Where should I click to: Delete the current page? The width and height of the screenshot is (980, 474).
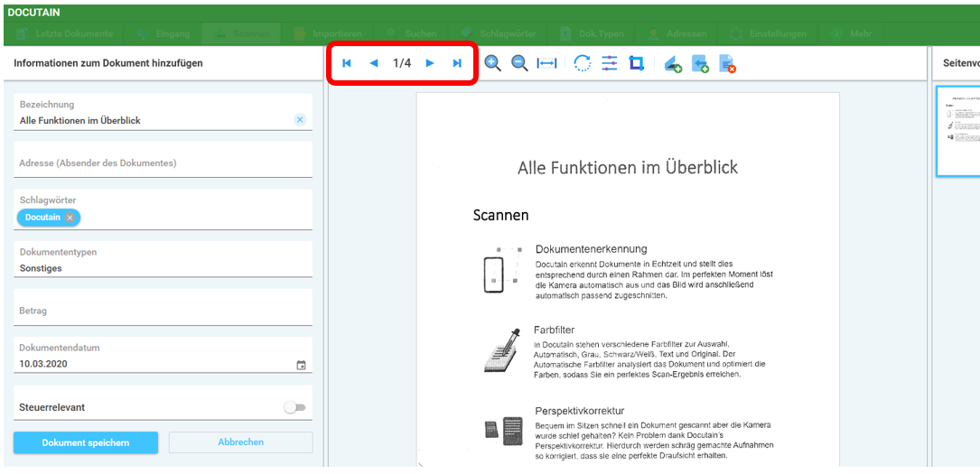(727, 64)
